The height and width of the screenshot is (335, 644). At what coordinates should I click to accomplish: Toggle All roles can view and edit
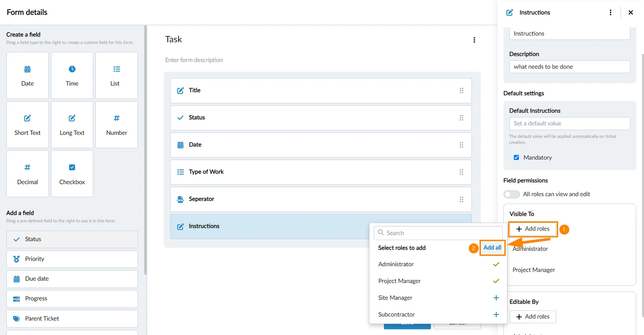point(512,194)
